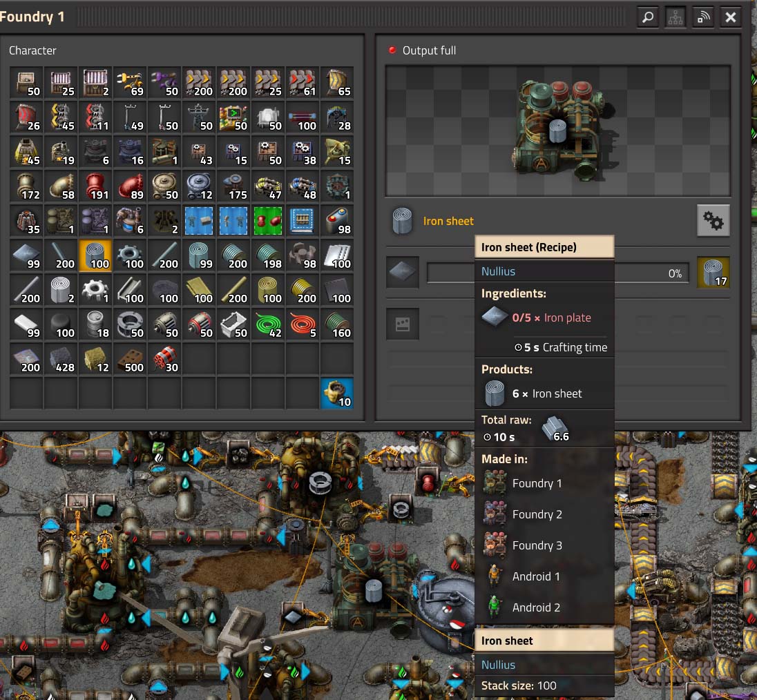
Task: Click '6 × Iron sheet' product line
Action: point(546,393)
